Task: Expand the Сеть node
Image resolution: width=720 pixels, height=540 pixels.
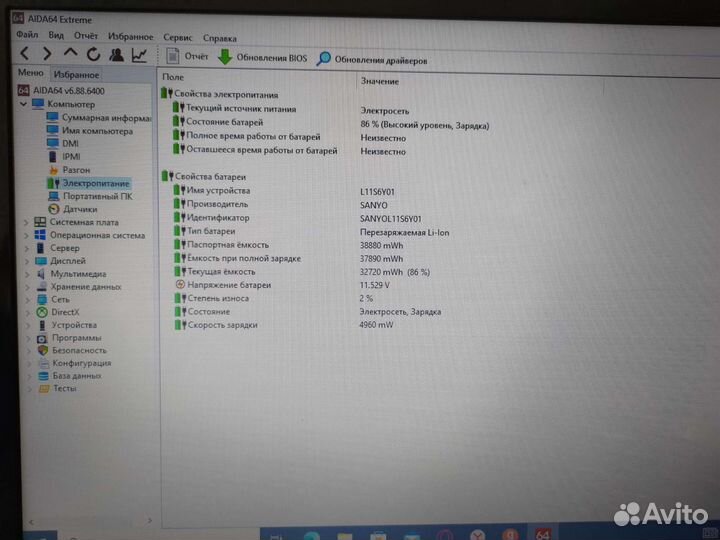Action: (29, 300)
